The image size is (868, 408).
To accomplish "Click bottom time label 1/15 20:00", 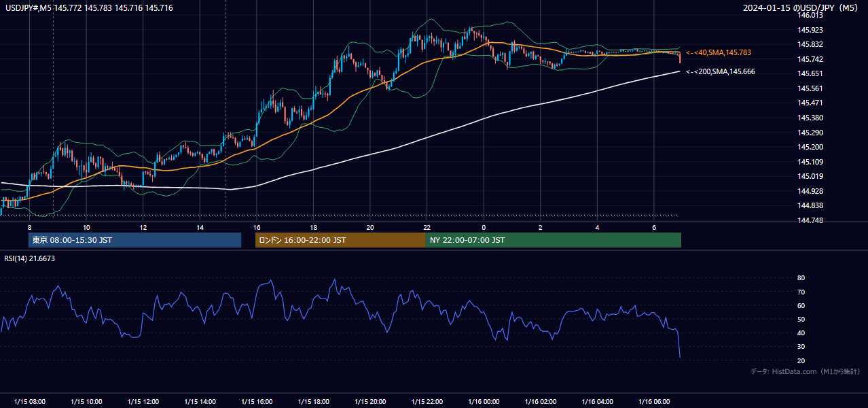I will (370, 402).
